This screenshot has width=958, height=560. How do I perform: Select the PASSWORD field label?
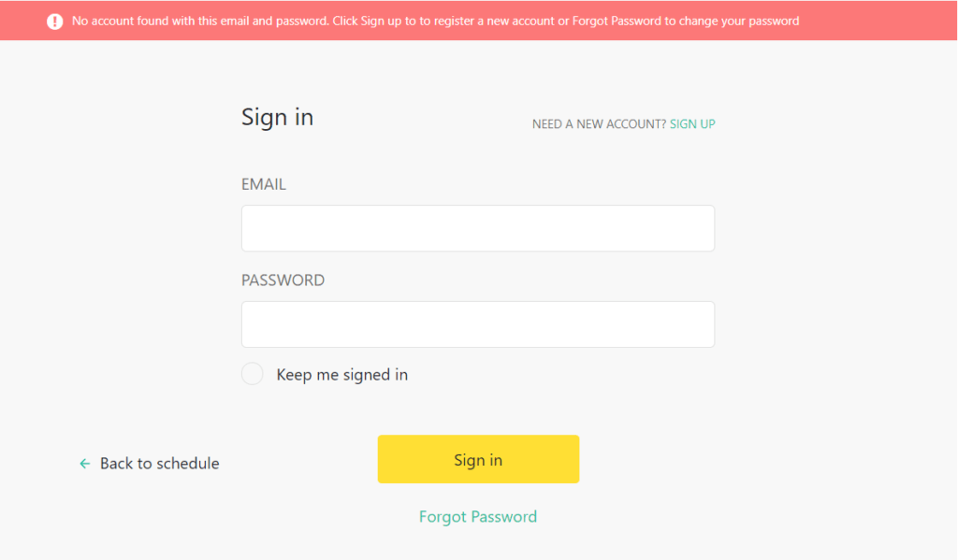[283, 280]
